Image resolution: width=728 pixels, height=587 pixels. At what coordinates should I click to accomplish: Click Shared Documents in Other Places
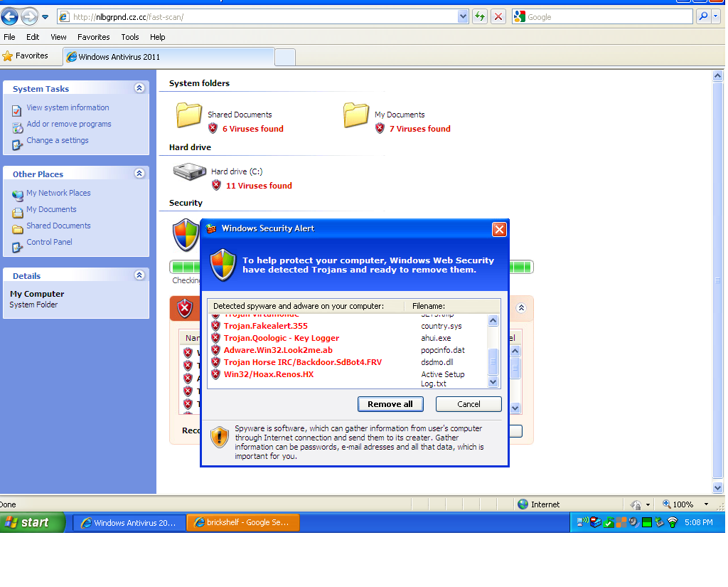(x=58, y=226)
